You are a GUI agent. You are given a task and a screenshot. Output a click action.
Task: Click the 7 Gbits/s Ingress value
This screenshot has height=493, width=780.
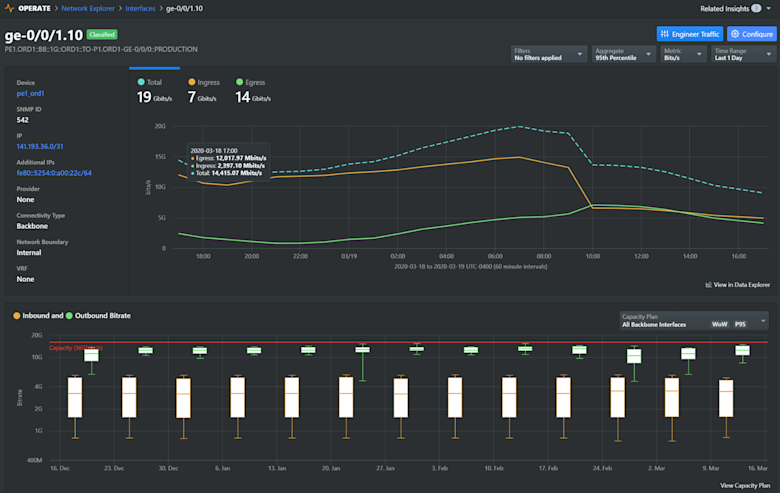[x=202, y=97]
